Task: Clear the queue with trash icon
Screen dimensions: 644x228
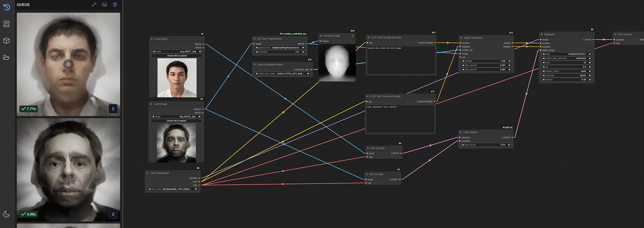Action: (115, 5)
